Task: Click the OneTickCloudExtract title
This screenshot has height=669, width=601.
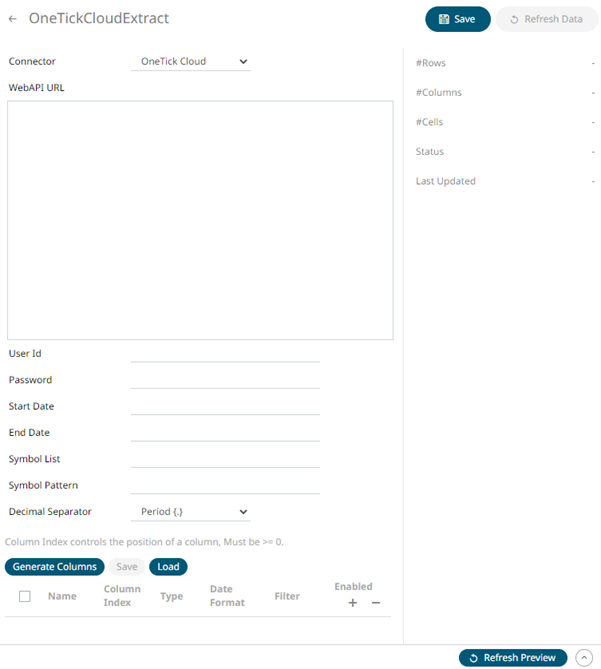Action: 99,18
